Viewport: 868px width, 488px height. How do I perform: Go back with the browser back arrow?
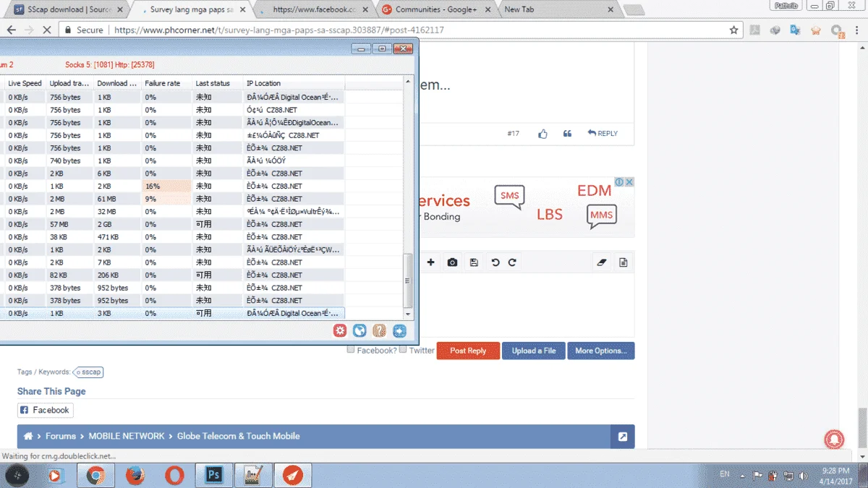[11, 30]
